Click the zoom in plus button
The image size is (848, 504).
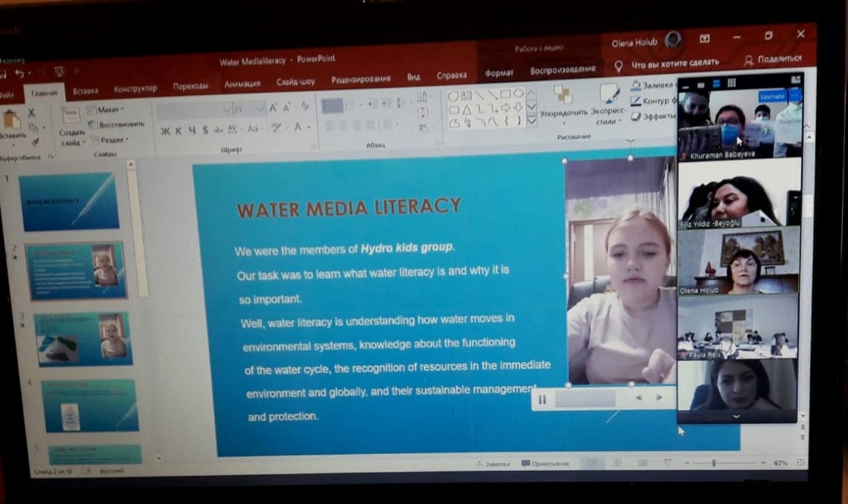click(x=764, y=463)
